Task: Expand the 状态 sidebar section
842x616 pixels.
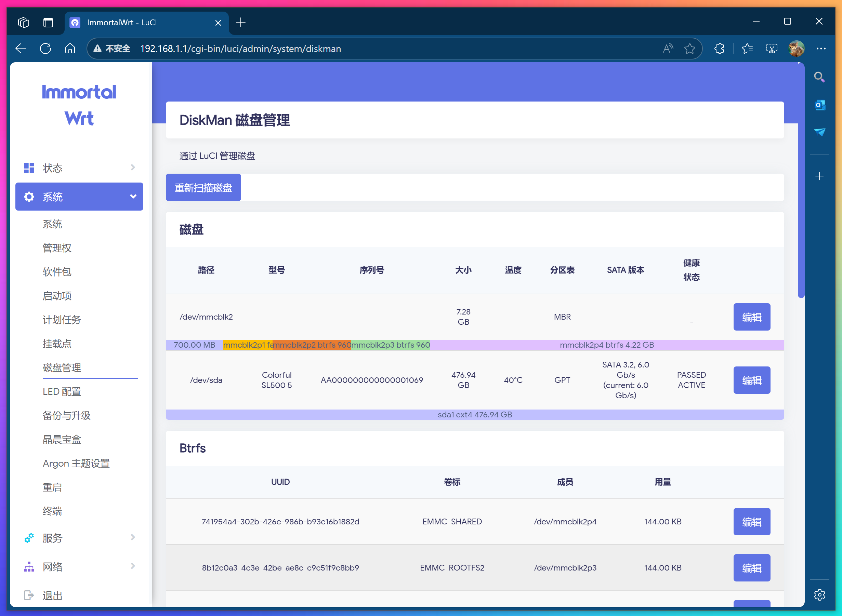Action: 133,168
